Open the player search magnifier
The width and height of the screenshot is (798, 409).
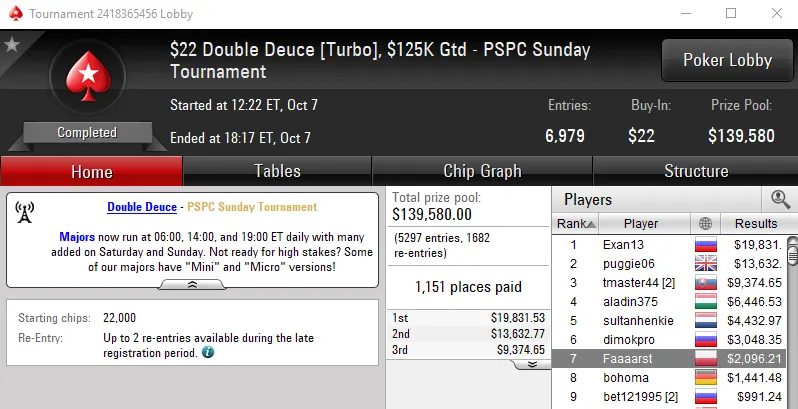coord(780,199)
